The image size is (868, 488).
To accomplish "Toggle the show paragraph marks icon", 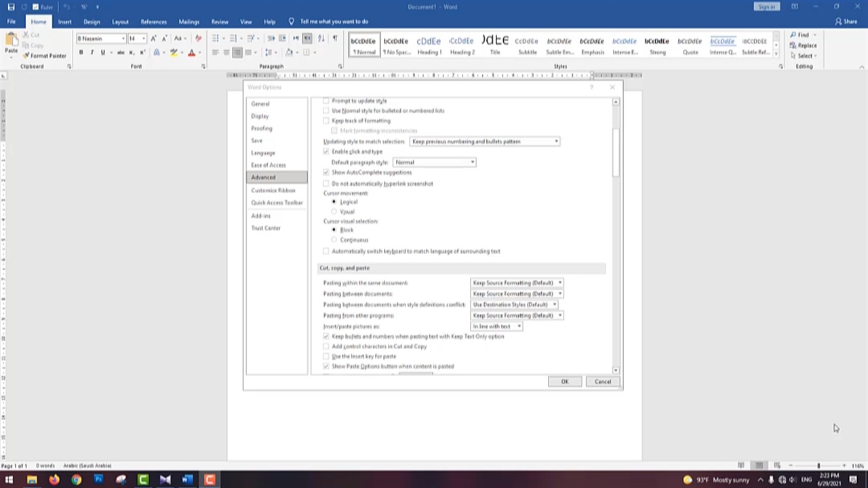I will 335,39.
